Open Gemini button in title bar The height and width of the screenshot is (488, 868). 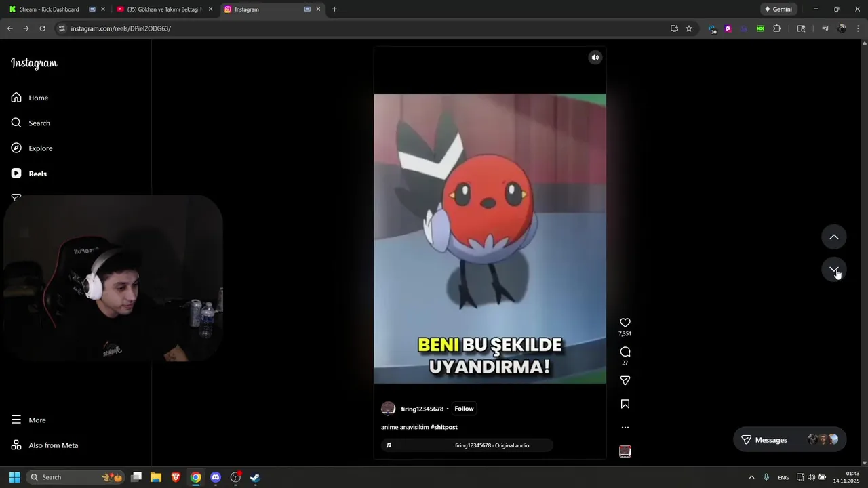coord(778,9)
